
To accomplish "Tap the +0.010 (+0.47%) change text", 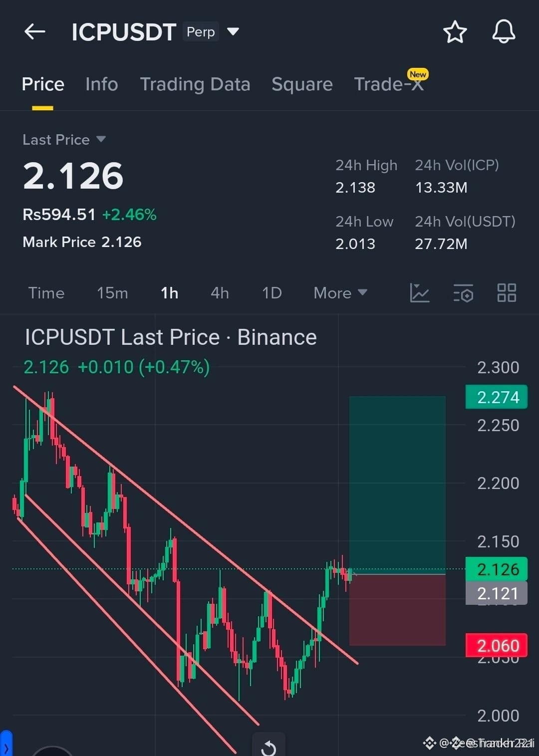I will 144,367.
